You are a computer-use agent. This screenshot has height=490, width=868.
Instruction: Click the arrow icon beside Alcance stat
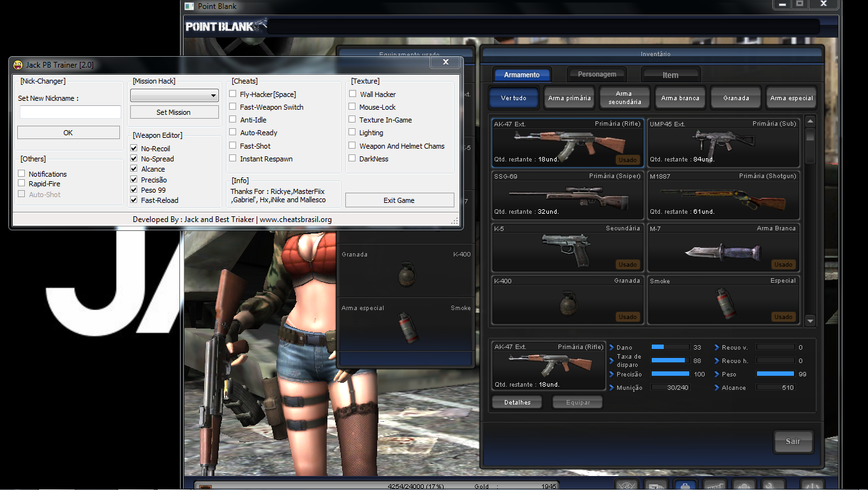pyautogui.click(x=717, y=387)
